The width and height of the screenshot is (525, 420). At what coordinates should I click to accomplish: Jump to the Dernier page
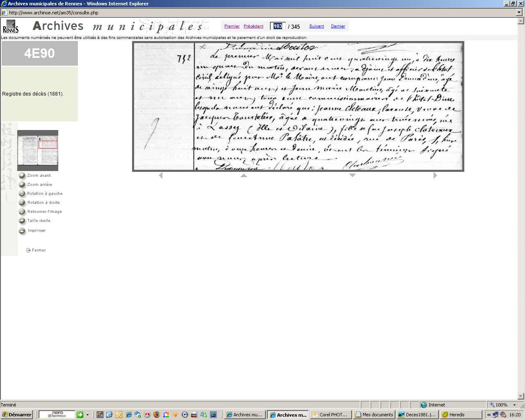coord(338,26)
